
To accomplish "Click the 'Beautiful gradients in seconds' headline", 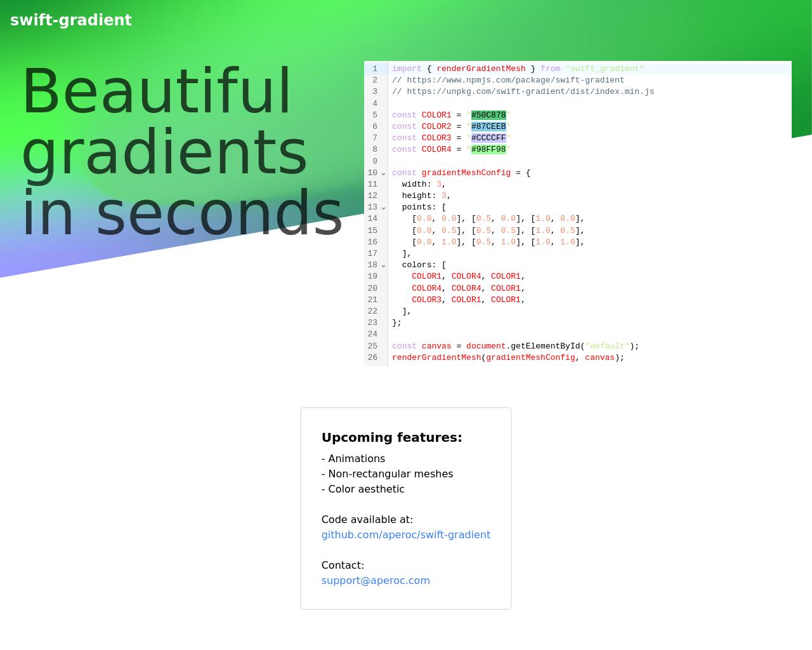I will [183, 152].
